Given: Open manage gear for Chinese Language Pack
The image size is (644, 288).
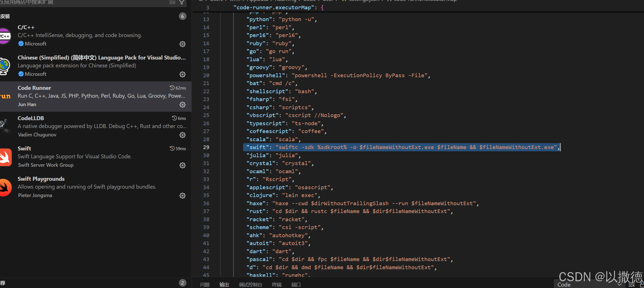Looking at the screenshot, I should (x=183, y=74).
